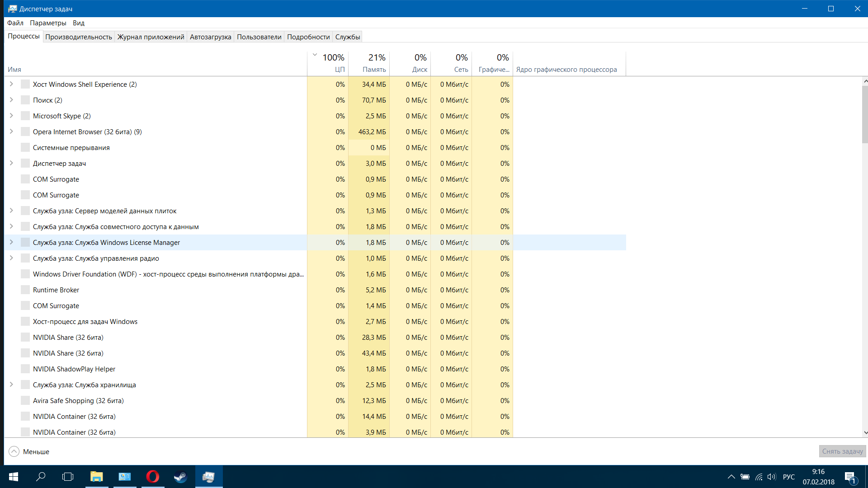The height and width of the screenshot is (488, 868).
Task: Open the Вид menu
Action: tap(79, 23)
